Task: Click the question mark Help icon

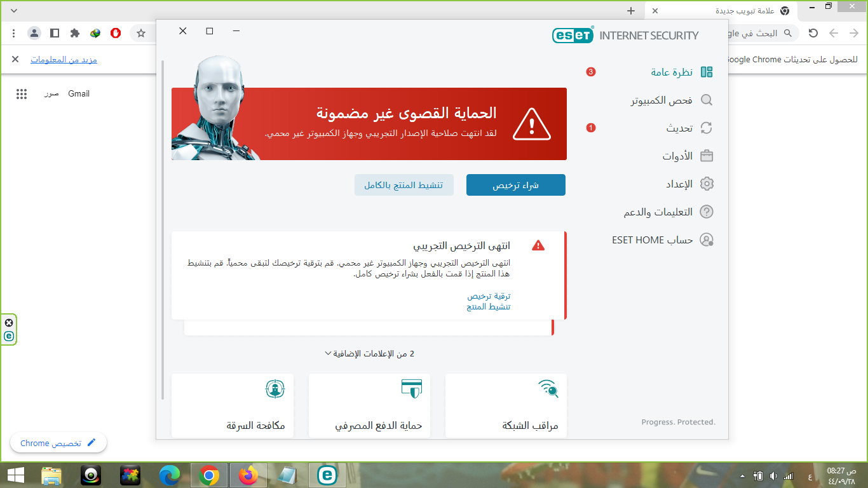Action: [x=706, y=212]
